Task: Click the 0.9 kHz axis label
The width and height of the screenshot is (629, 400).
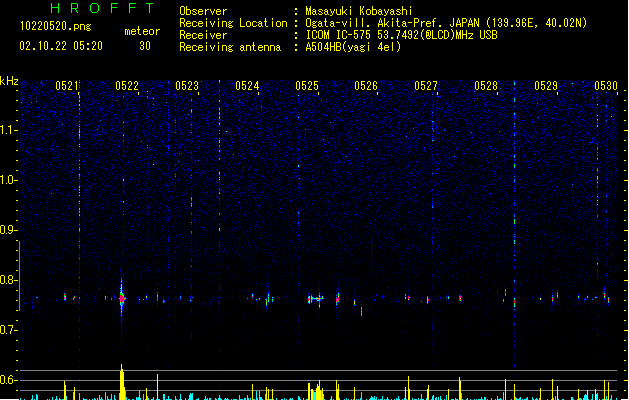Action: (8, 230)
